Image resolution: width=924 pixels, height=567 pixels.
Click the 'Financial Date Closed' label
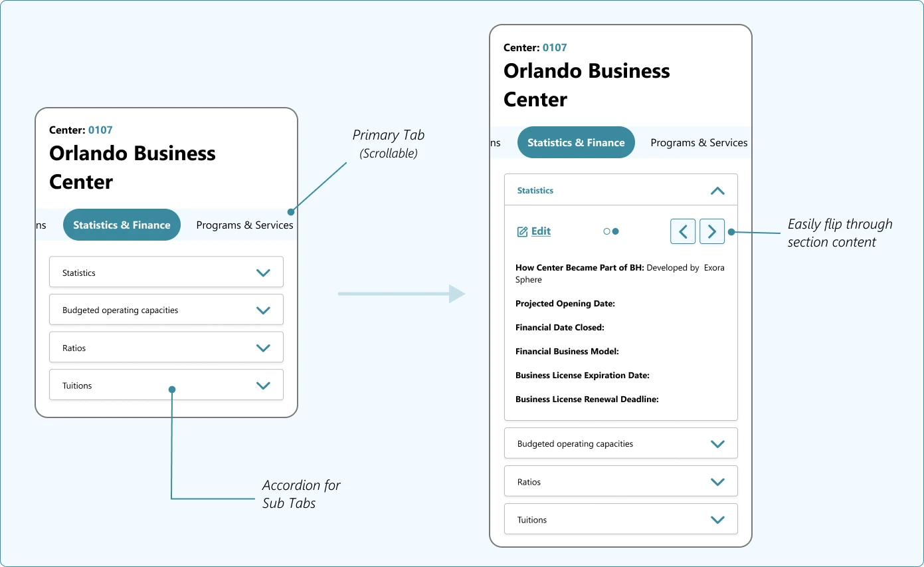560,327
